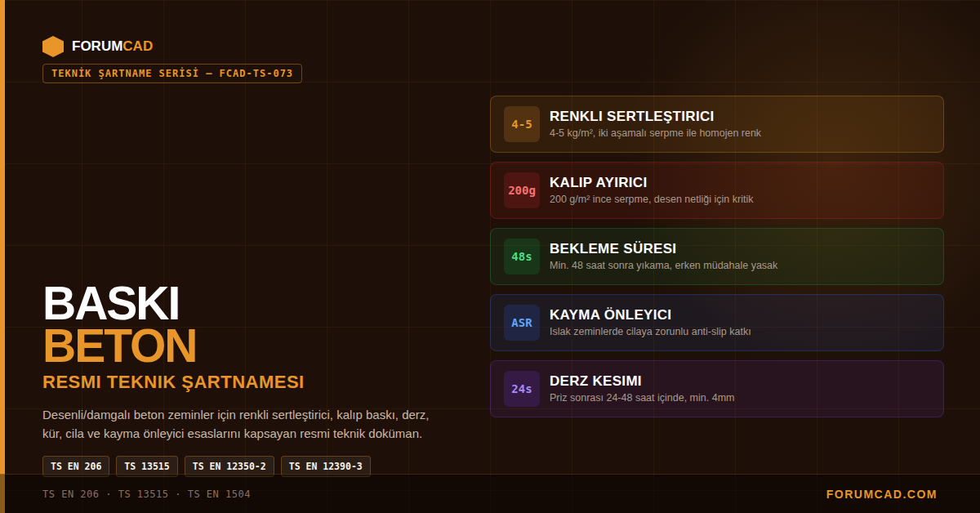Click the large white BASKI heading
This screenshot has height=513, width=980.
[x=111, y=303]
